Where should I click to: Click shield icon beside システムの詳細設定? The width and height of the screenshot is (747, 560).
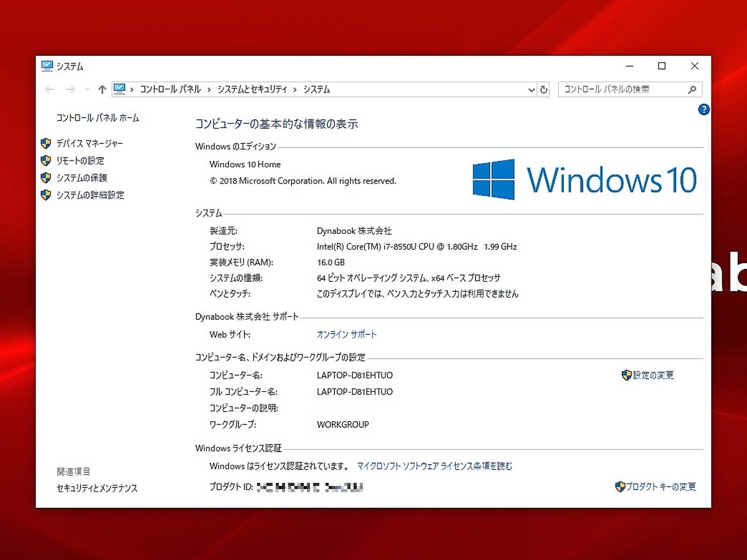tap(45, 195)
